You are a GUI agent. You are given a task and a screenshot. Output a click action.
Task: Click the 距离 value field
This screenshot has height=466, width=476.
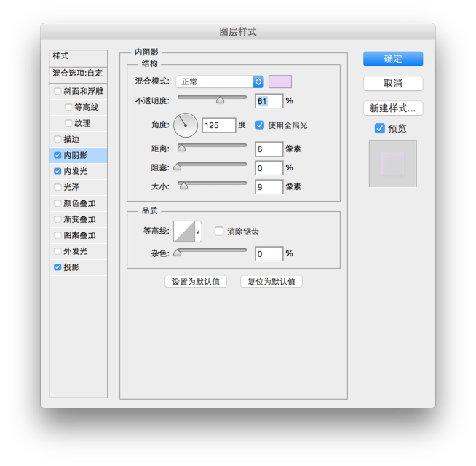pos(269,149)
